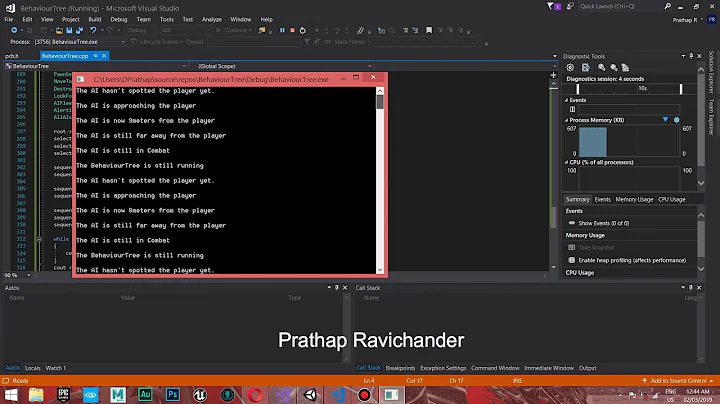Click the Navigate Backward arrow icon
The height and width of the screenshot is (404, 720).
click(x=14, y=30)
